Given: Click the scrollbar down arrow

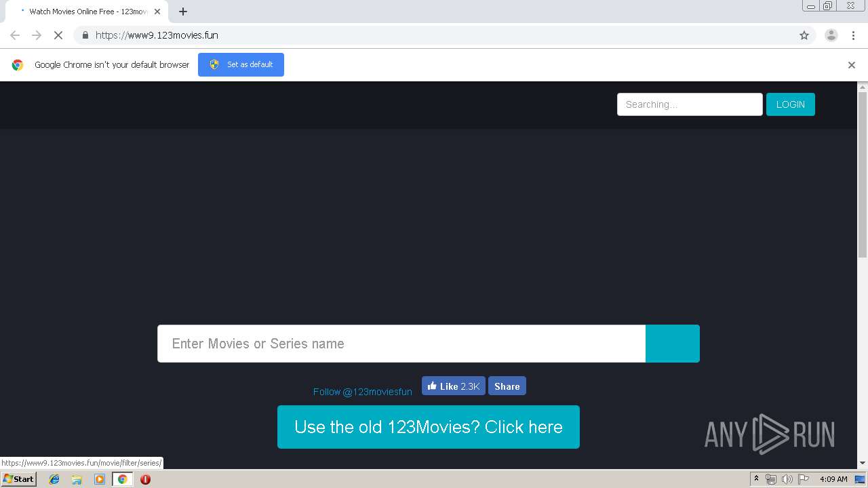Looking at the screenshot, I should tap(863, 463).
